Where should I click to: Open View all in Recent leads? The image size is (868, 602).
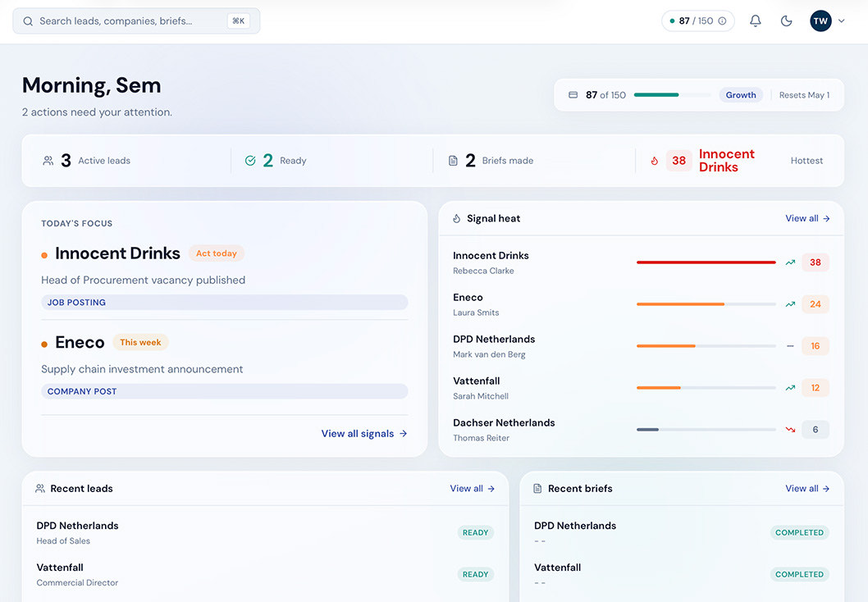tap(473, 489)
